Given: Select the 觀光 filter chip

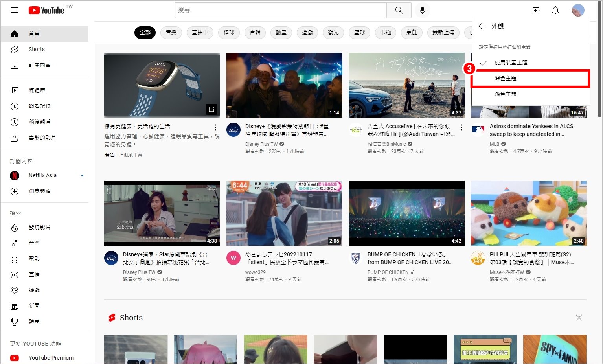Looking at the screenshot, I should point(333,32).
